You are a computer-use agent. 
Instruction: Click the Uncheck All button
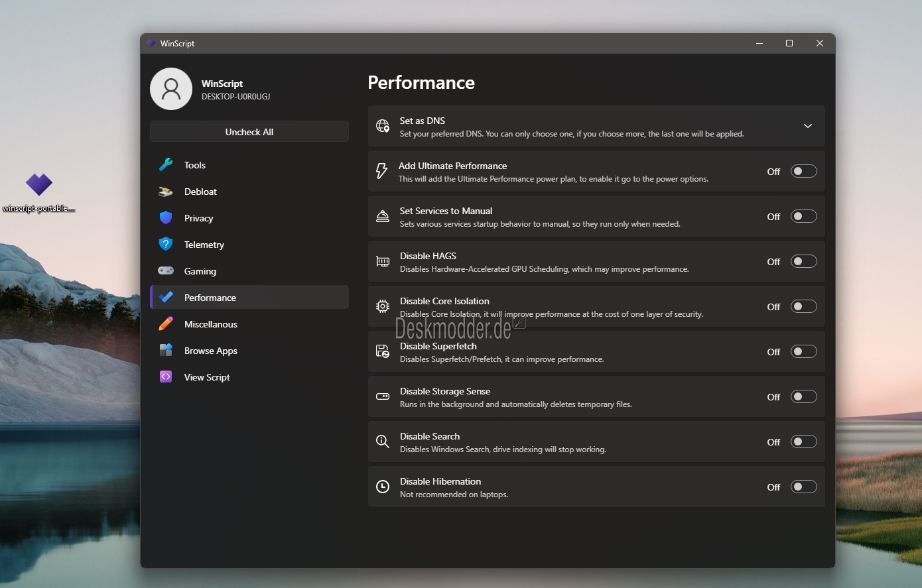[249, 131]
